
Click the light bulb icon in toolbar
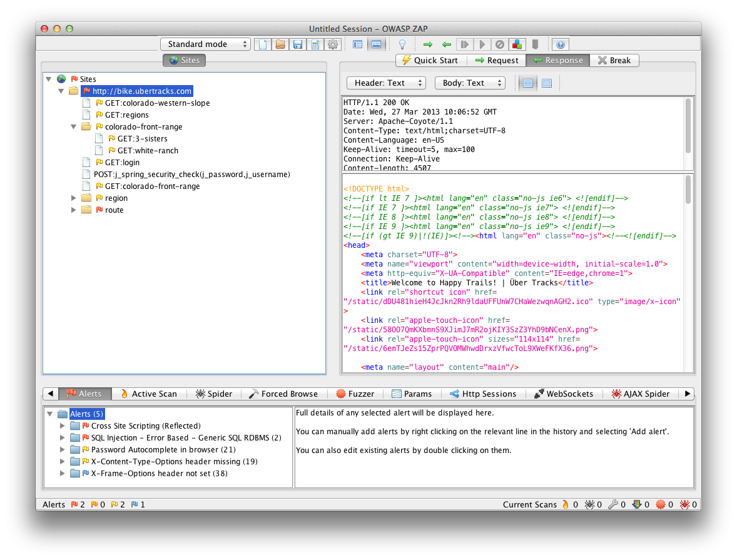(403, 44)
